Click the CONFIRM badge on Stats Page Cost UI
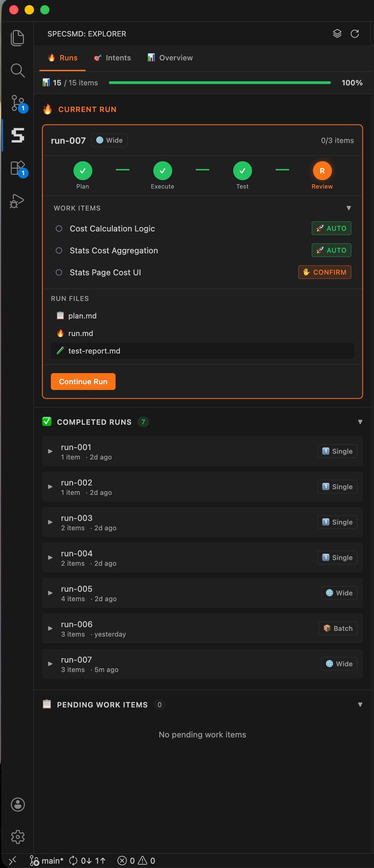The width and height of the screenshot is (374, 868). pos(325,272)
